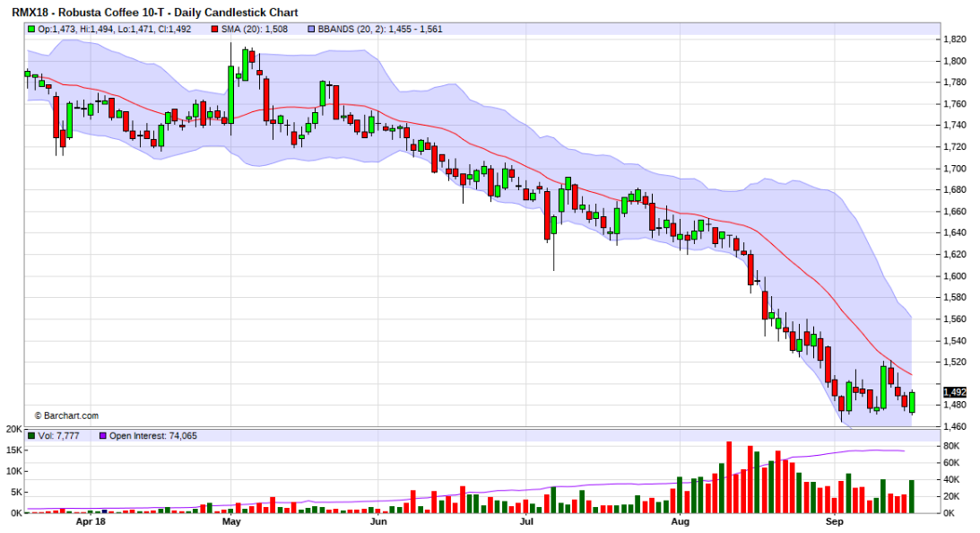The image size is (980, 533).
Task: Select the Vol: 7,777 legend text
Action: click(59, 435)
